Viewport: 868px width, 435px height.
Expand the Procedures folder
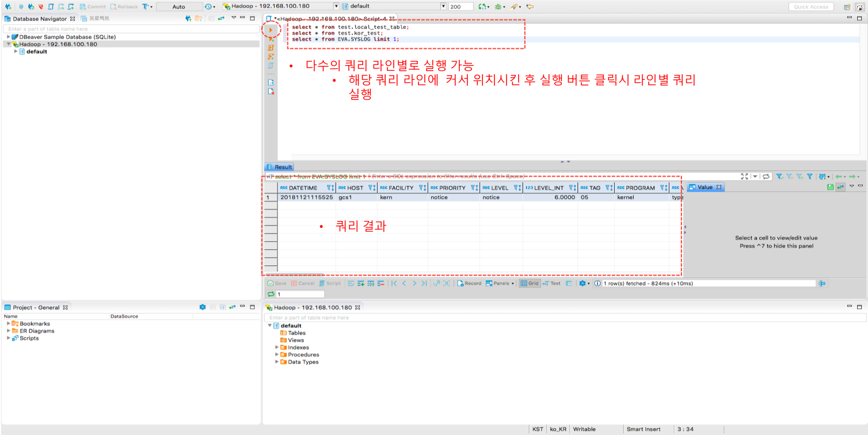click(277, 354)
